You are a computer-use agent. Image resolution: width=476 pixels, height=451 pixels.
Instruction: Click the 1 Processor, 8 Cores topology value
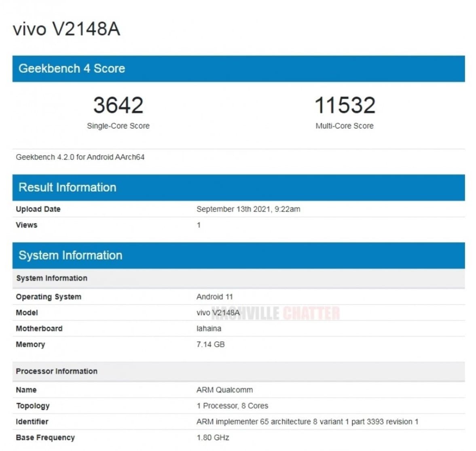[232, 406]
